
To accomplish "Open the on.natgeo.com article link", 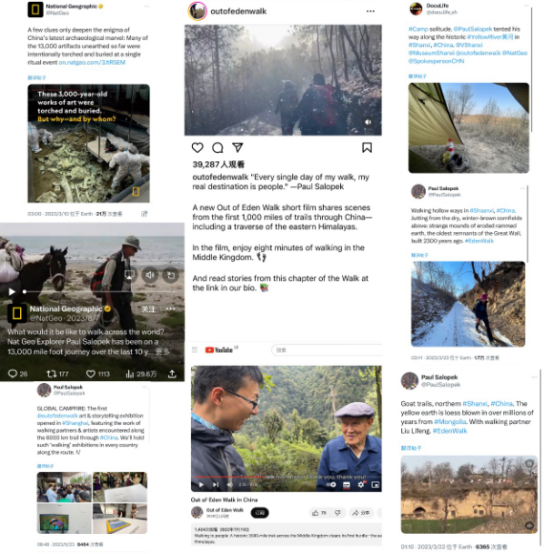I will coord(92,62).
